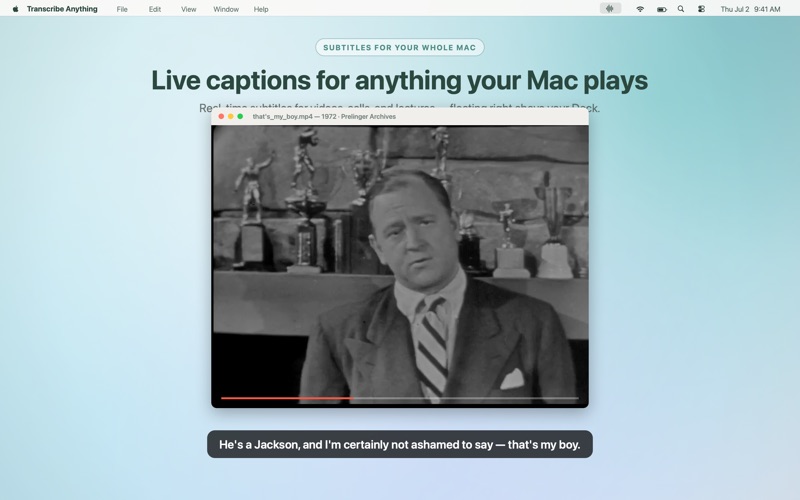Click the Transcribe Anything waveform menu bar icon
The height and width of the screenshot is (500, 800).
click(610, 9)
